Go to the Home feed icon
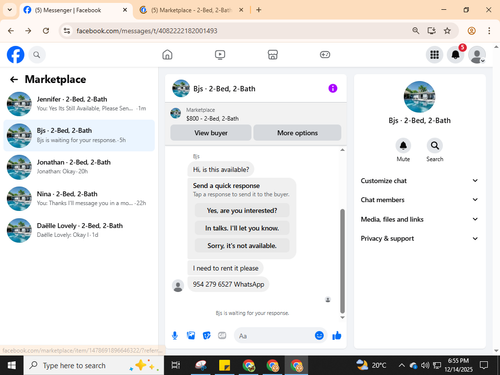This screenshot has height=375, width=500. [167, 54]
